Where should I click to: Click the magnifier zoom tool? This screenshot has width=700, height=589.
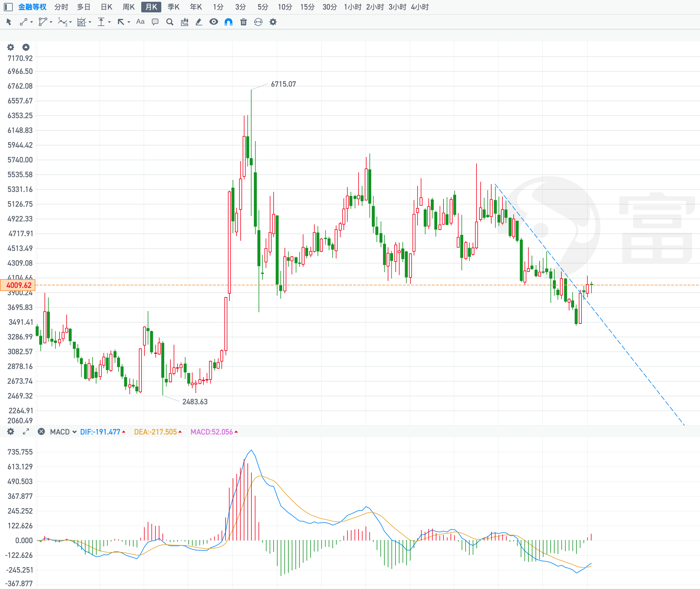170,22
